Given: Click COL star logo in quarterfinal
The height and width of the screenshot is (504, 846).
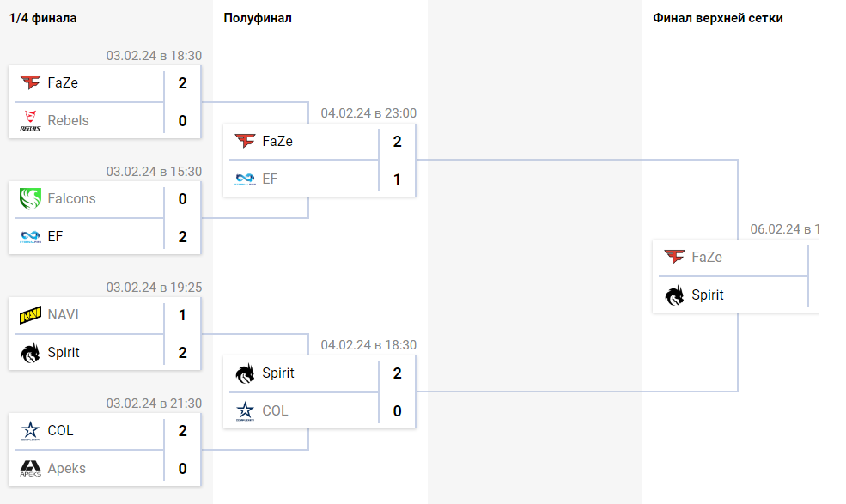Looking at the screenshot, I should 30,431.
